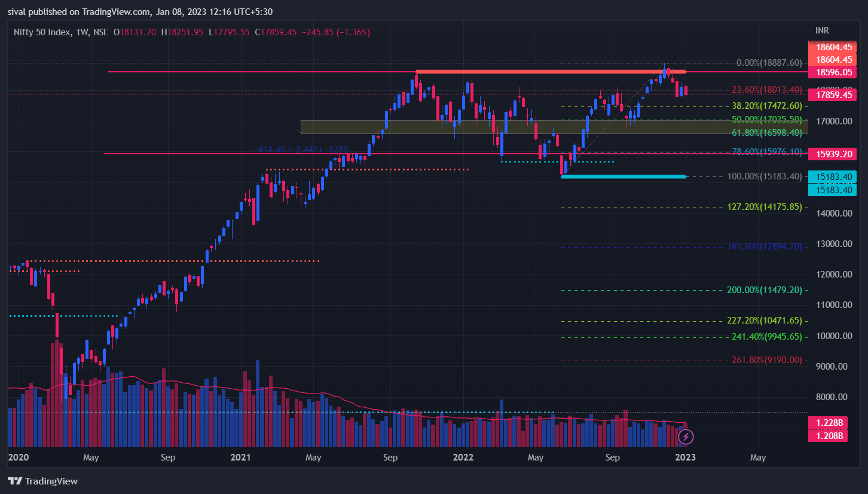The width and height of the screenshot is (868, 494).
Task: Select the 127.20%(14175.85) Fibonacci level
Action: [x=765, y=208]
